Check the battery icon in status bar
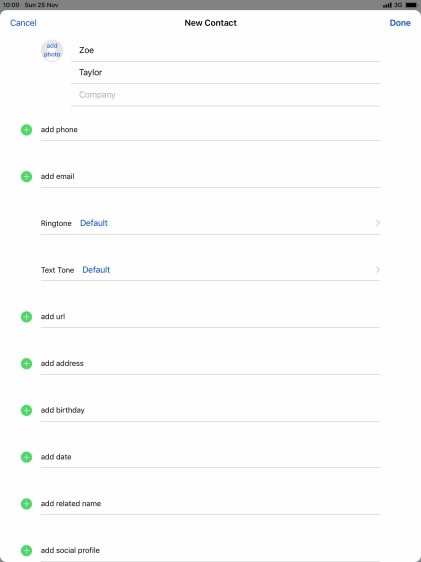 pyautogui.click(x=411, y=5)
